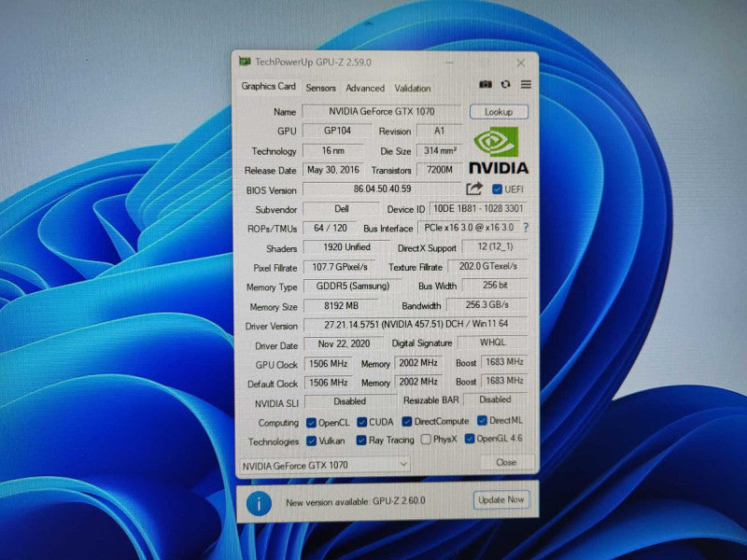Click the DirectX Support value 12 (12_1)
Image resolution: width=747 pixels, height=560 pixels.
[x=495, y=246]
